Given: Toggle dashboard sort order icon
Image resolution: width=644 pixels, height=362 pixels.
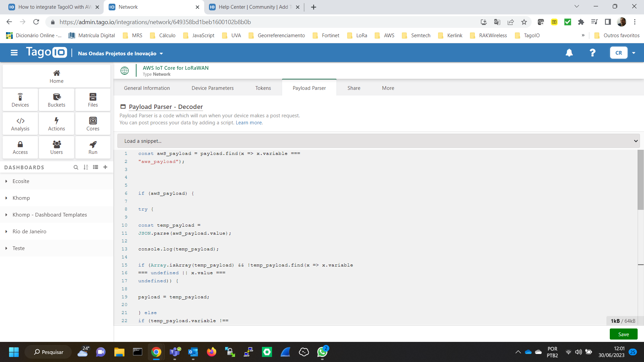Looking at the screenshot, I should click(x=86, y=167).
